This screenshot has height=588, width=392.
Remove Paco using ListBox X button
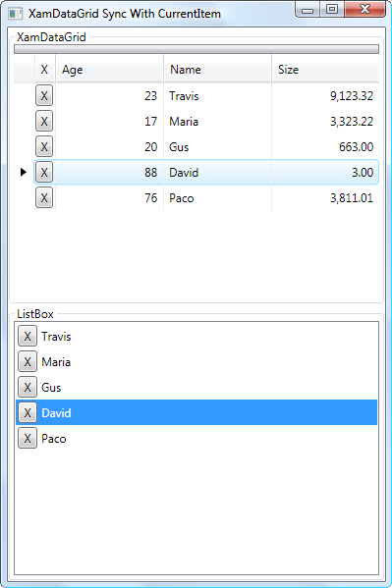[x=28, y=438]
